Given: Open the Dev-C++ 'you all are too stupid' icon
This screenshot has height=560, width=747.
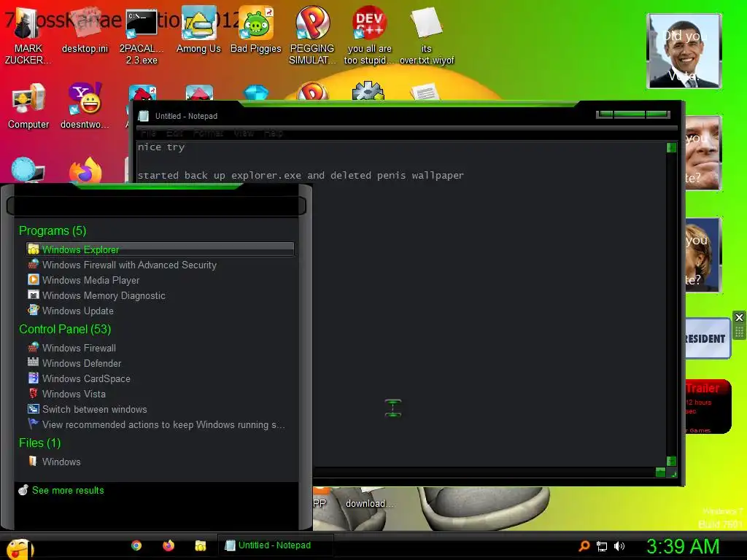Looking at the screenshot, I should pos(369,36).
